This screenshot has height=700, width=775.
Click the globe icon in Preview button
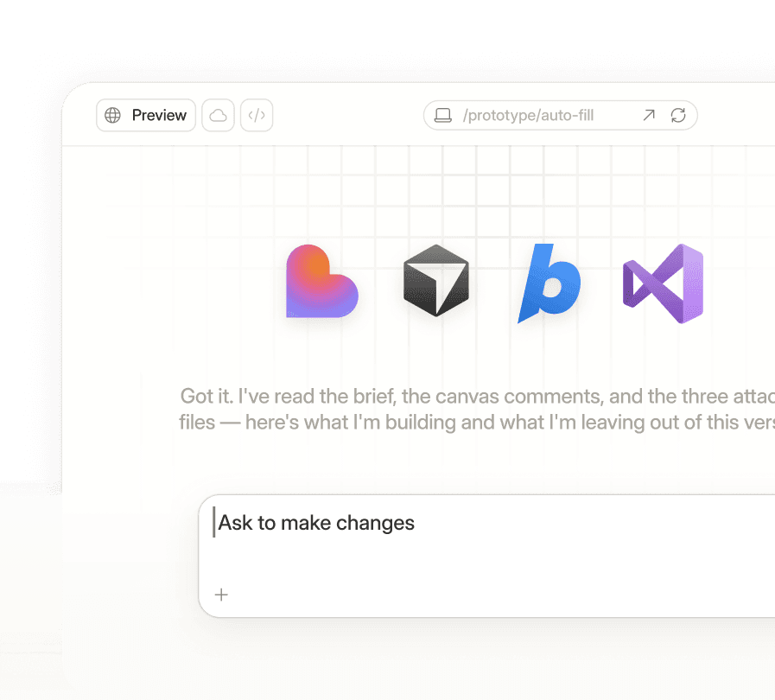click(112, 115)
